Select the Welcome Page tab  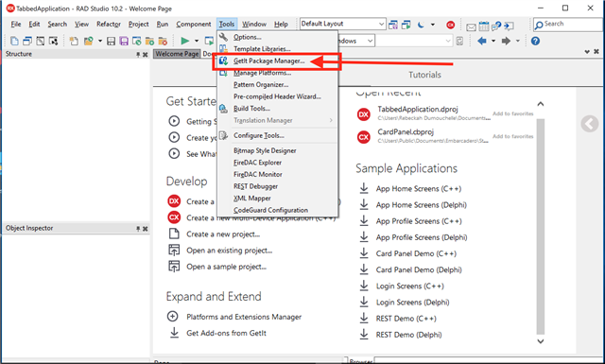tap(177, 54)
